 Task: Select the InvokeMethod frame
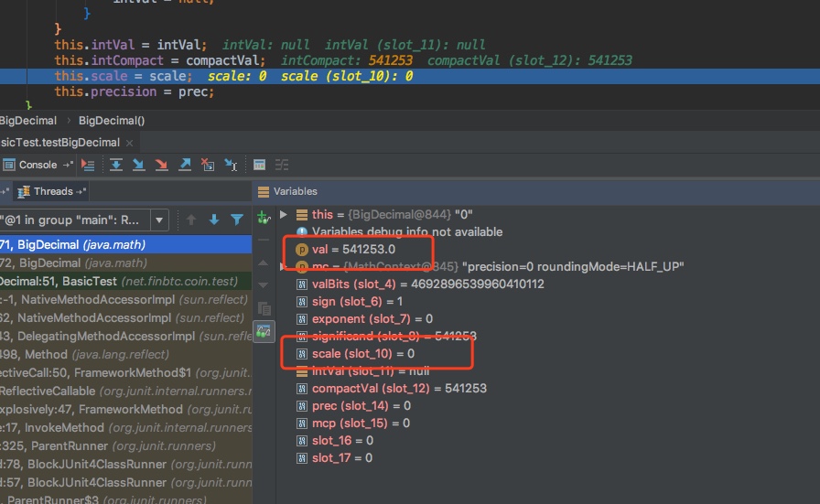tap(125, 428)
